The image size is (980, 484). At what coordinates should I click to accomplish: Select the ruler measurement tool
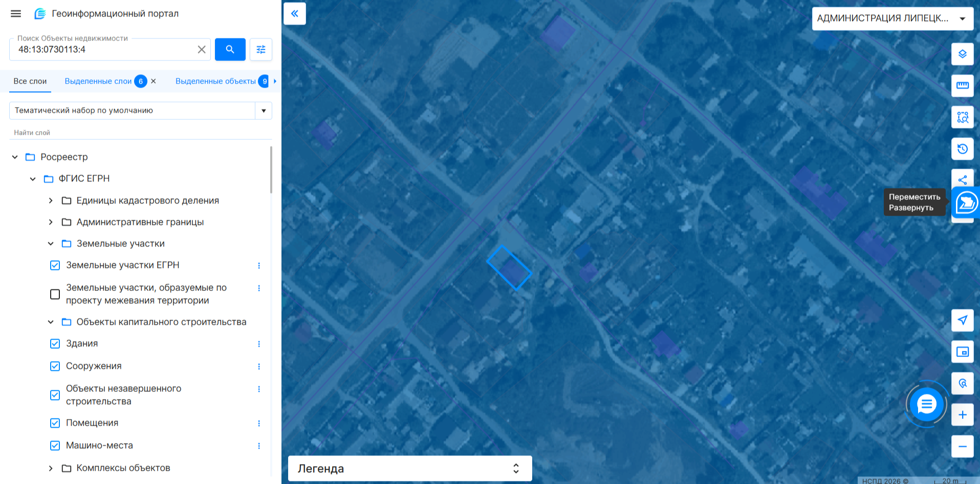[963, 86]
